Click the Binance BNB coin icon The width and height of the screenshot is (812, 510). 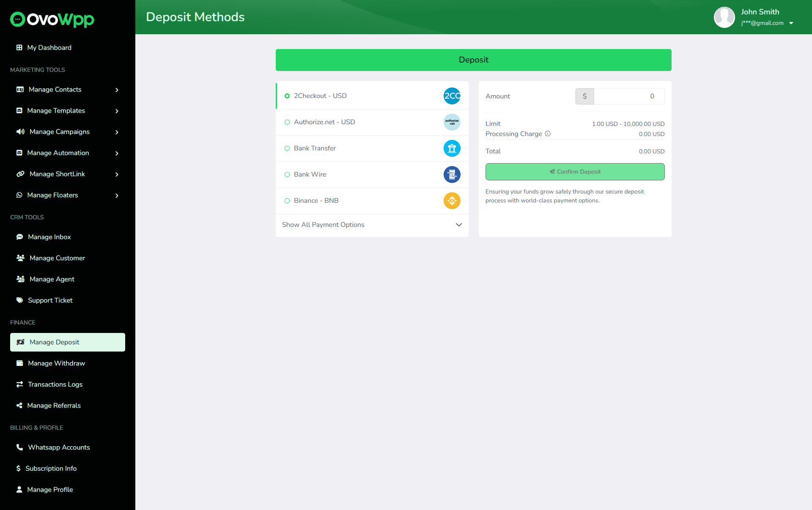(452, 201)
